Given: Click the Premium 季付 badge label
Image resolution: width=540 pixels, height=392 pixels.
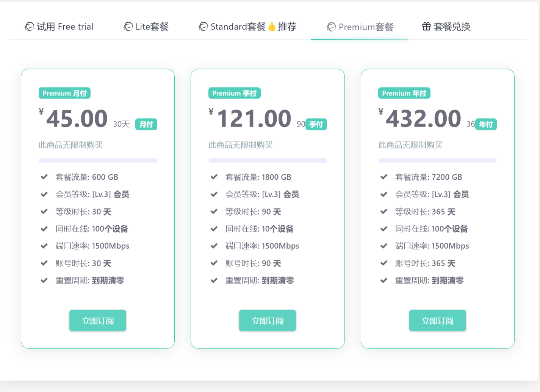Looking at the screenshot, I should coord(234,93).
